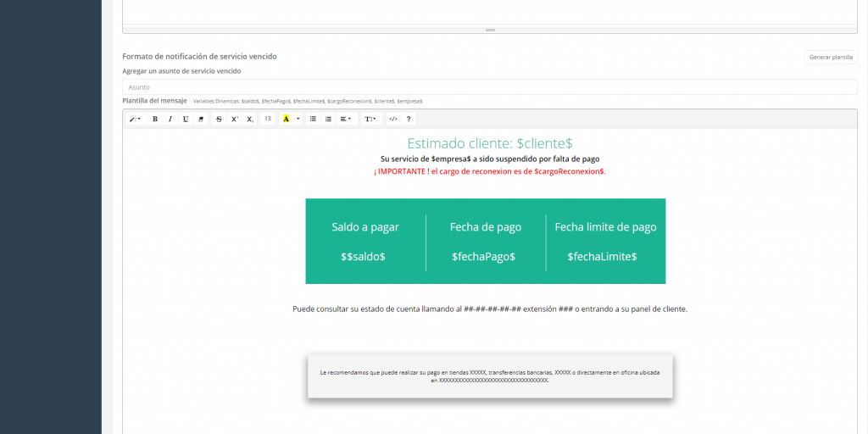Click the 'Fecha limite de pago' label
This screenshot has width=868, height=434.
pos(605,227)
